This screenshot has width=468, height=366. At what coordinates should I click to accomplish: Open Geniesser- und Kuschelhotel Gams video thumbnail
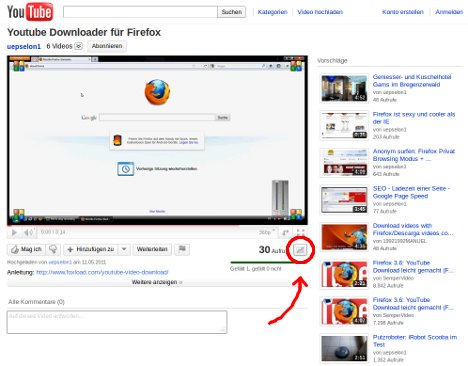pyautogui.click(x=344, y=88)
